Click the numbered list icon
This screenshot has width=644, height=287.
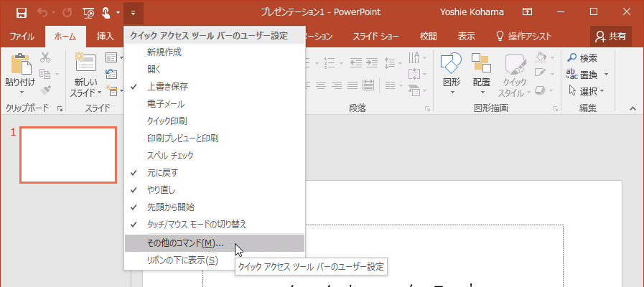coord(331,62)
